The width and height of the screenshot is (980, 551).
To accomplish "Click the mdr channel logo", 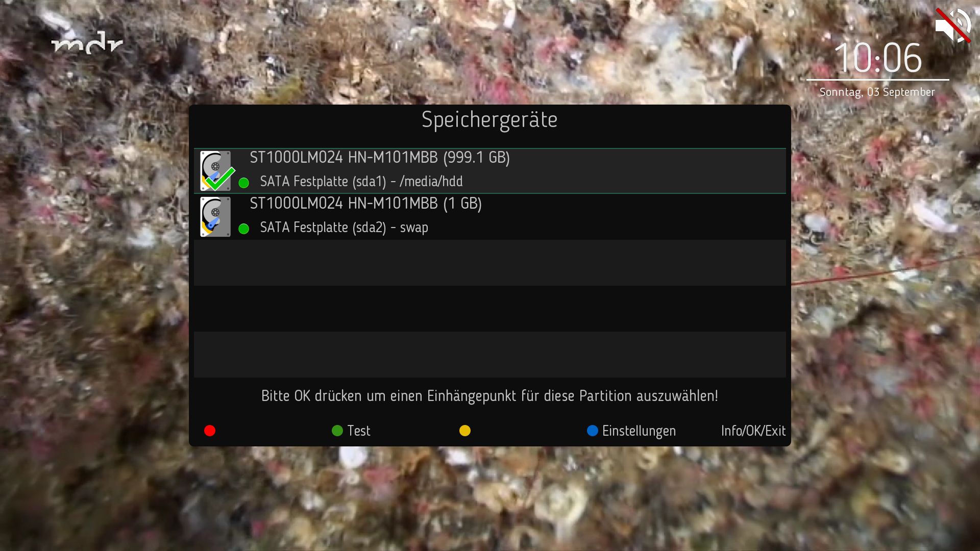I will [87, 43].
